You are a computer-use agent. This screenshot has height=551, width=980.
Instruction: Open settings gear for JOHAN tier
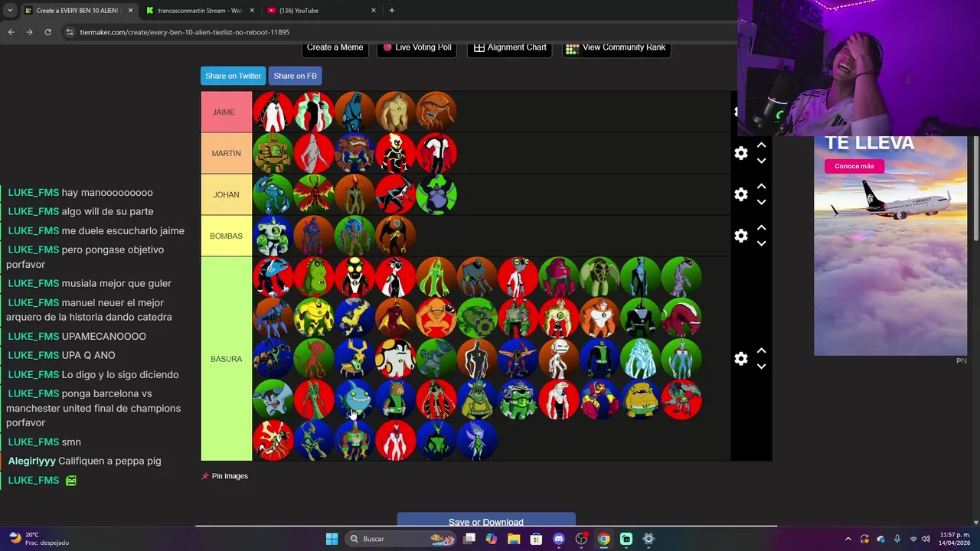(740, 194)
